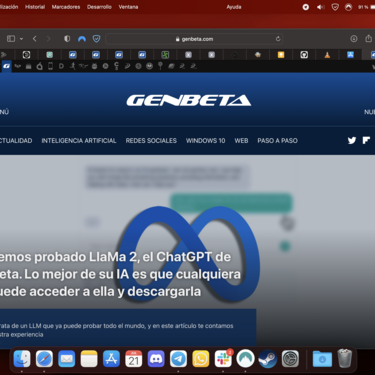Click the Flipboard icon on Genbeta
375x375 pixels.
pyautogui.click(x=366, y=140)
